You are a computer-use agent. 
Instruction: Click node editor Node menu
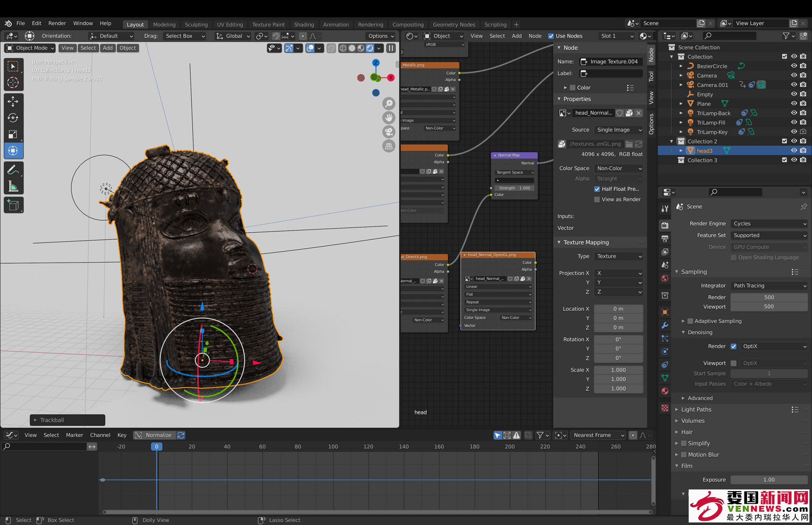point(535,36)
